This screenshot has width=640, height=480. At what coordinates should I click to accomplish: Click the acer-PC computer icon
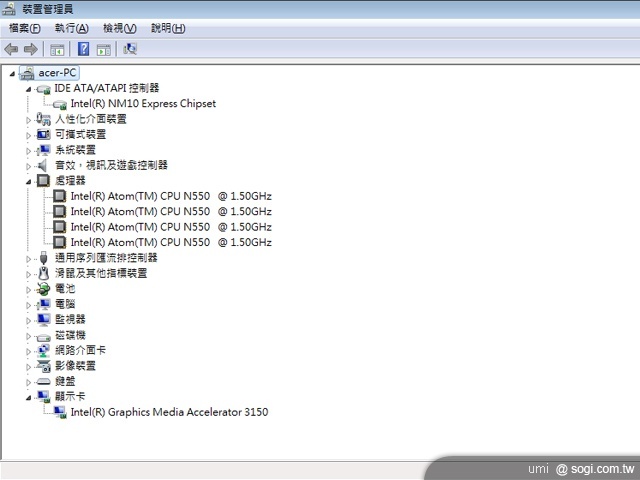[27, 73]
